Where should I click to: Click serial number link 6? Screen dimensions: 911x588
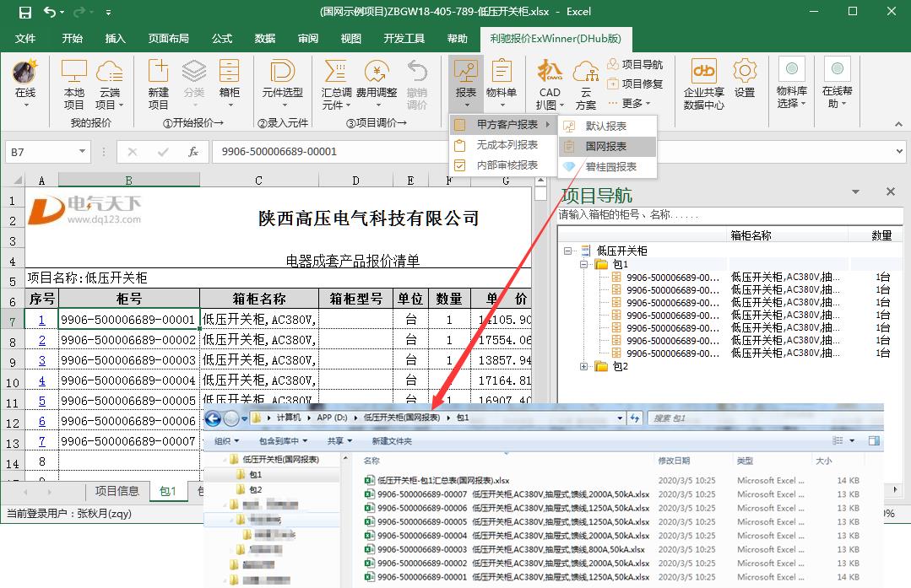(x=42, y=422)
